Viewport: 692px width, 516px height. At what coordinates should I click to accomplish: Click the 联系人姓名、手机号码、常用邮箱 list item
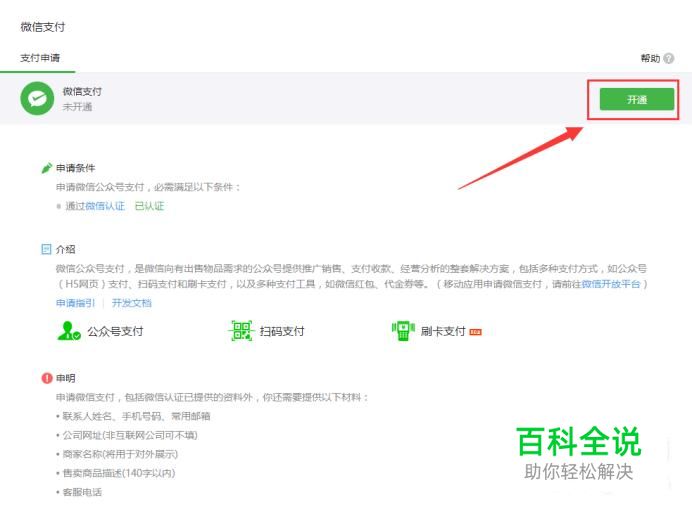tap(134, 416)
